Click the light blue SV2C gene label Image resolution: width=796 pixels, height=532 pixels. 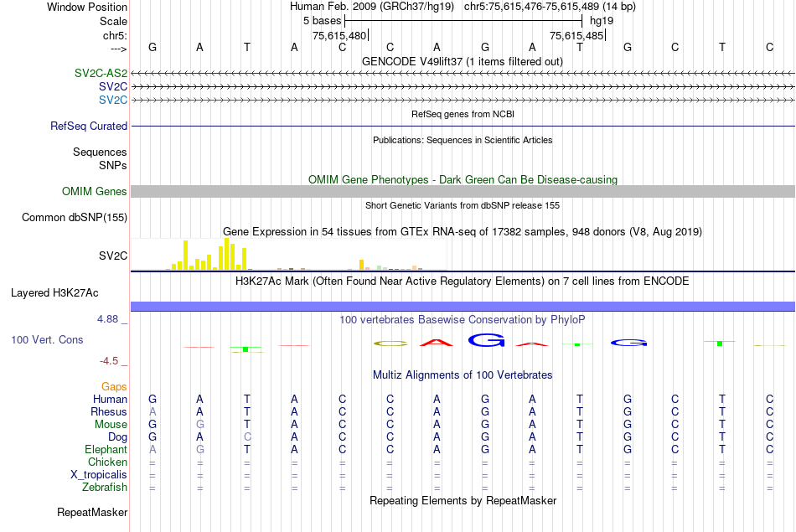point(113,100)
